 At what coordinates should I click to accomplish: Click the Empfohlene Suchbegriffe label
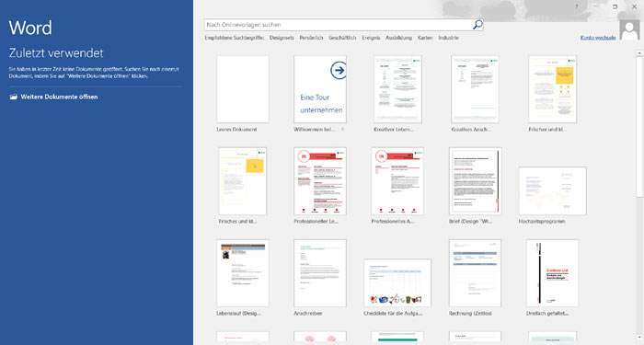(x=234, y=38)
